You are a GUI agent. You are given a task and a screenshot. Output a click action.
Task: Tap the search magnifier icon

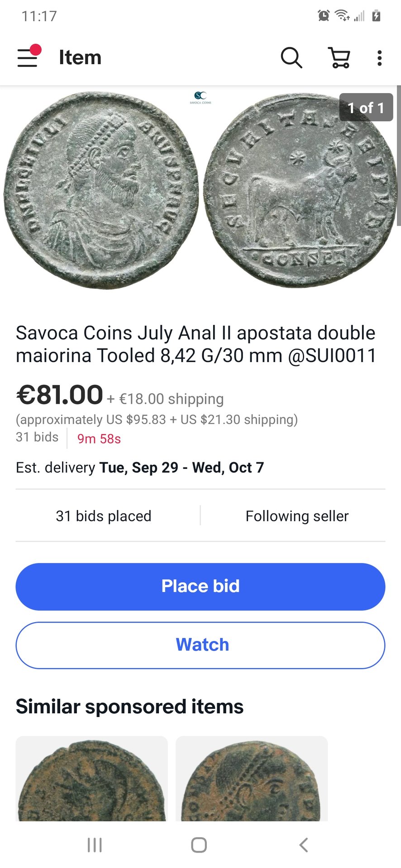pos(291,58)
